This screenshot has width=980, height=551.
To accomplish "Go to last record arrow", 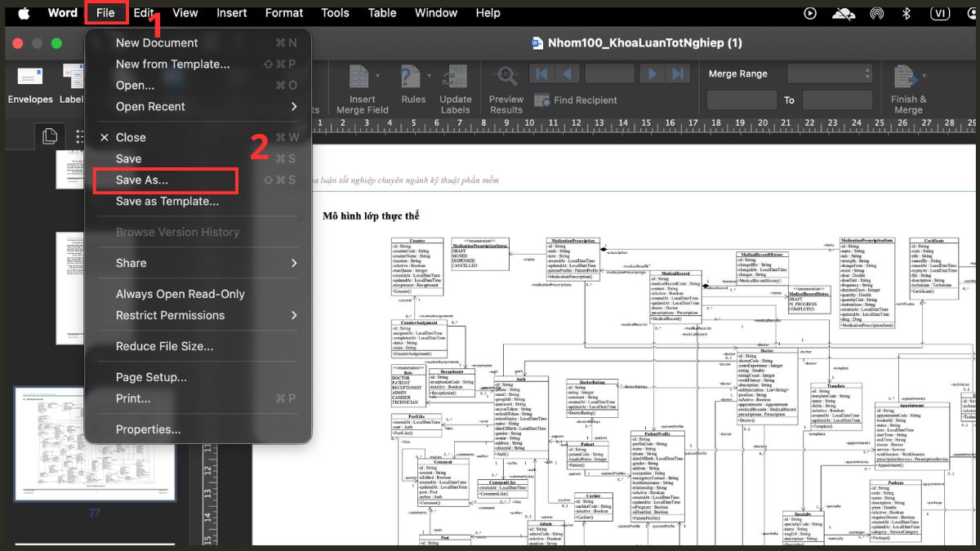I will coord(677,74).
